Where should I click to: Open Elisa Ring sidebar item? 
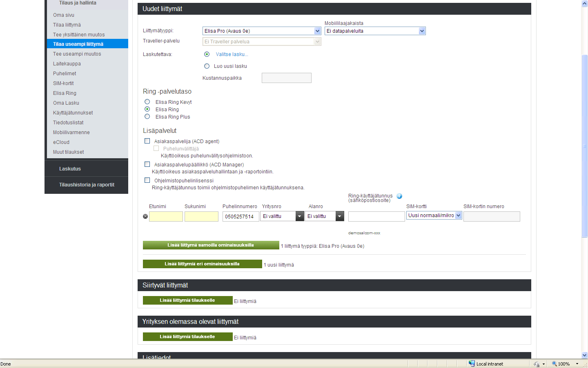point(65,93)
